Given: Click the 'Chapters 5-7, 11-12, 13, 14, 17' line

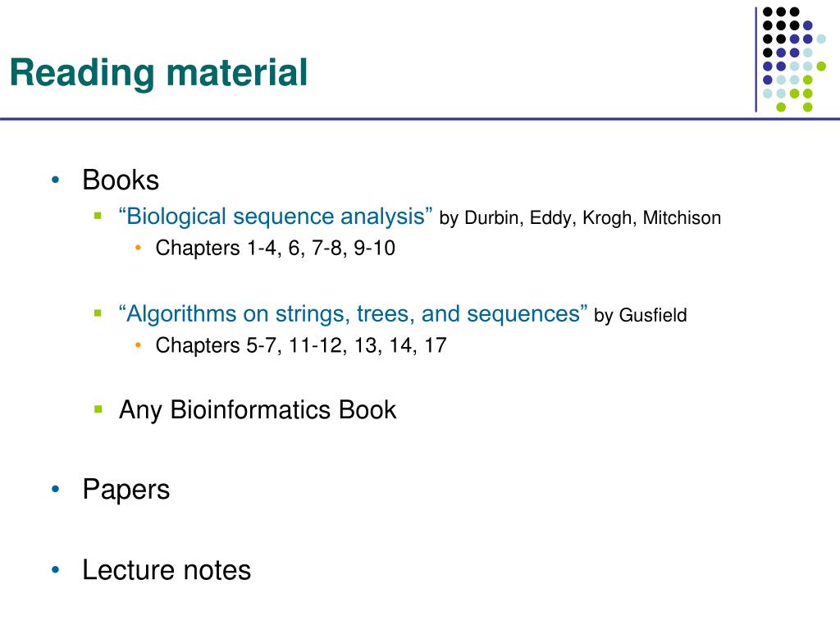Looking at the screenshot, I should tap(301, 345).
